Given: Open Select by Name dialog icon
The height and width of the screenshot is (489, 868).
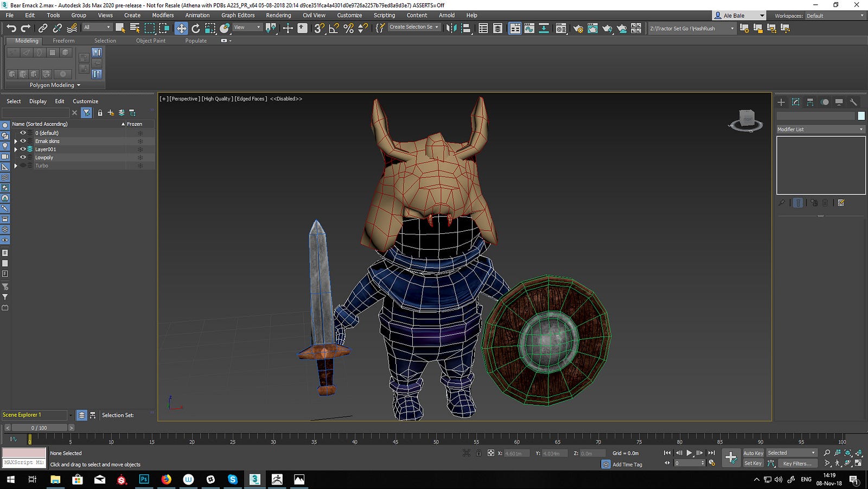Looking at the screenshot, I should (135, 28).
